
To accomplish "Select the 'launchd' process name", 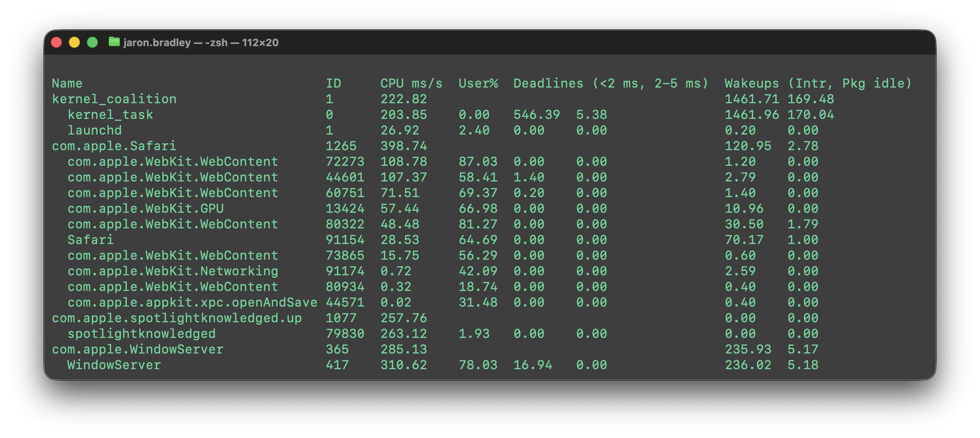I will click(x=95, y=130).
